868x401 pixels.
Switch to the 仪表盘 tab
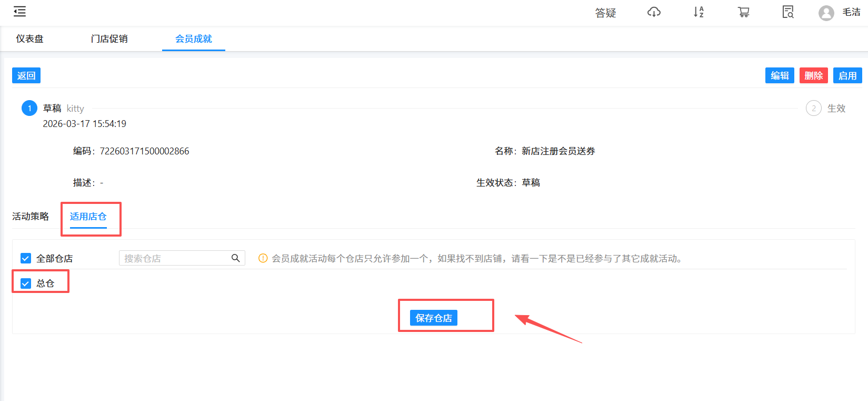pyautogui.click(x=29, y=39)
